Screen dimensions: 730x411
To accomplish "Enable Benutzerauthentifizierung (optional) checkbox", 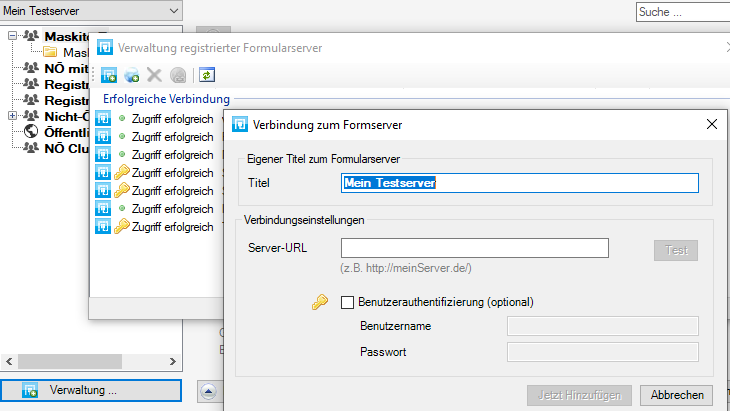I will (x=347, y=303).
